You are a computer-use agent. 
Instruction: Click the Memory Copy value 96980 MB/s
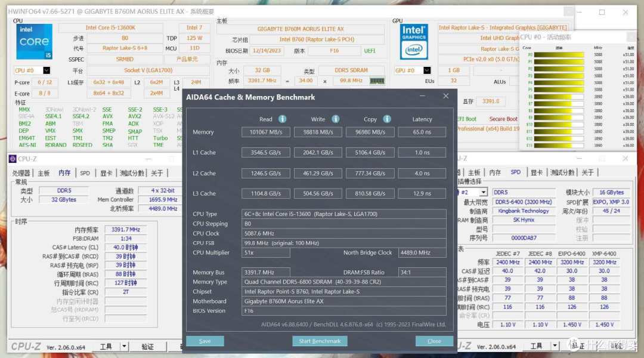point(370,132)
